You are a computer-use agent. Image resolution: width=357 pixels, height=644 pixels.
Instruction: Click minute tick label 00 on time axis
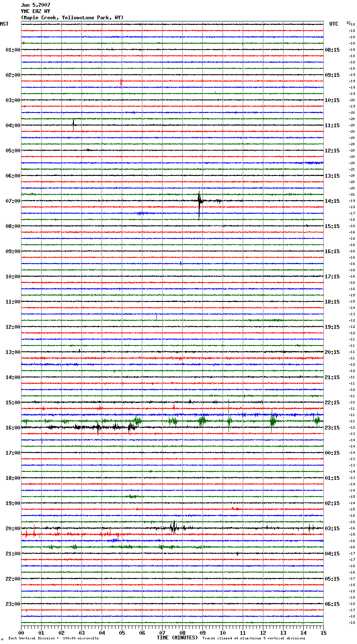pos(21,633)
